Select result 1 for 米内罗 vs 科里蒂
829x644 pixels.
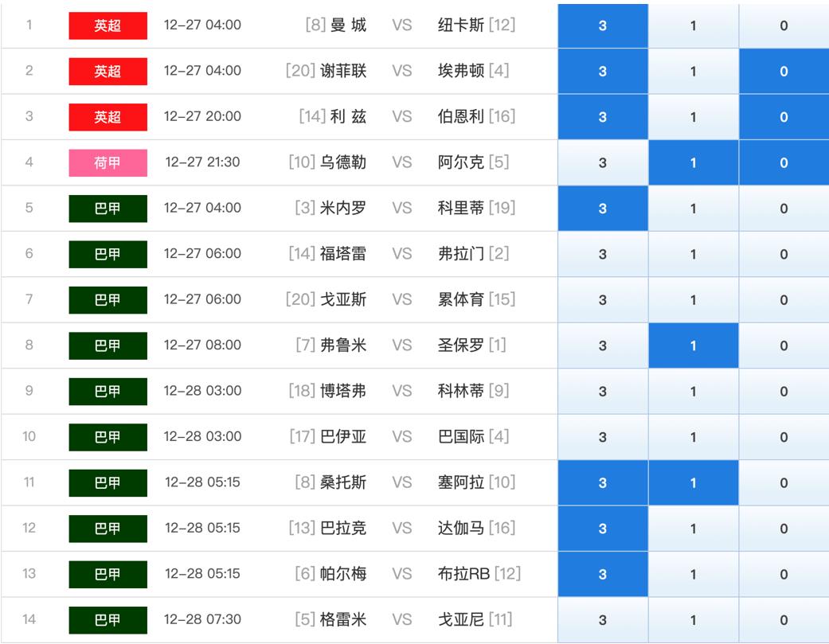(x=693, y=208)
